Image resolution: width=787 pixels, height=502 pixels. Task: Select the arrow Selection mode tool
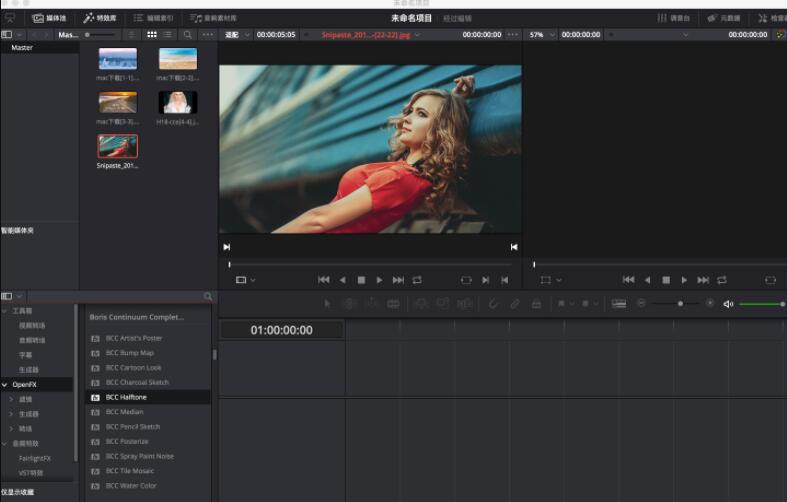327,303
